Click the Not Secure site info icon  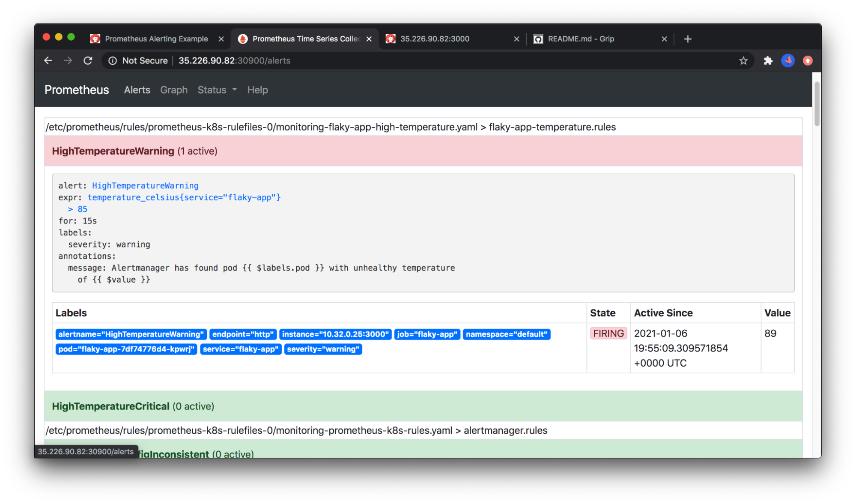click(113, 60)
